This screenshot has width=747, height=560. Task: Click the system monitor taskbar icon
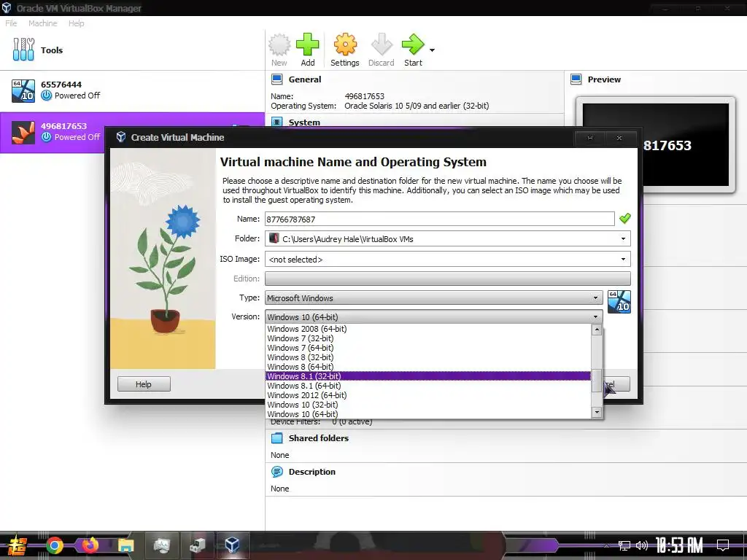(161, 545)
